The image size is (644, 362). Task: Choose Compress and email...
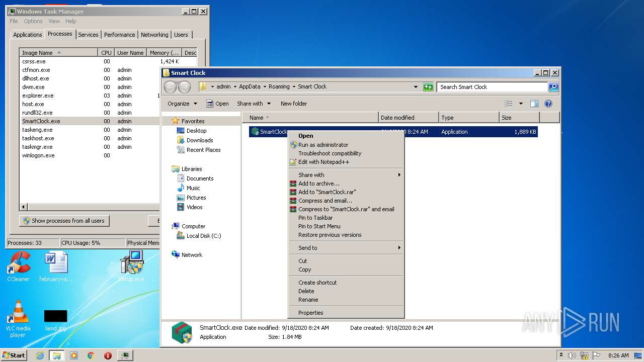[346, 201]
